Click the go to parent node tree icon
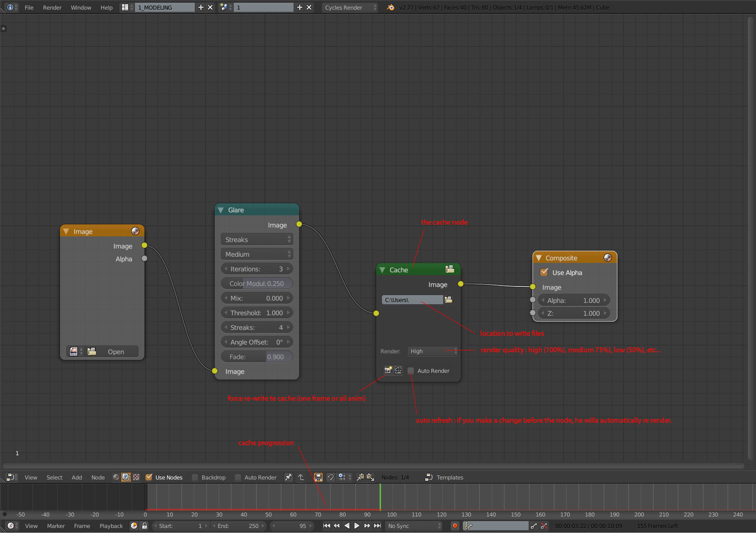The height and width of the screenshot is (533, 756). tap(301, 477)
